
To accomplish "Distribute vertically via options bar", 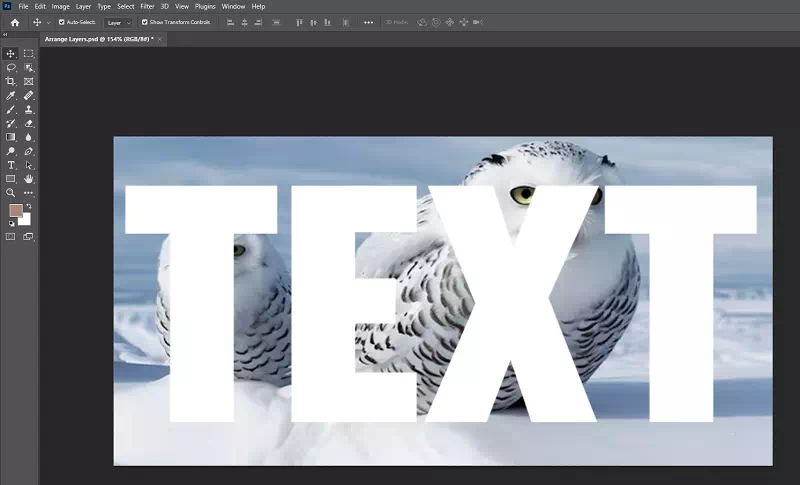I will [276, 22].
